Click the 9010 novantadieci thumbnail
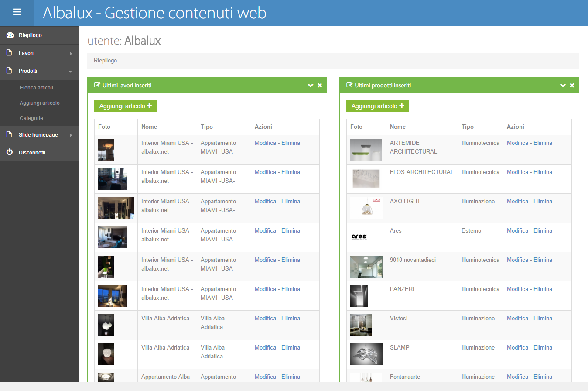Viewport: 588px width, 391px height. tap(366, 267)
